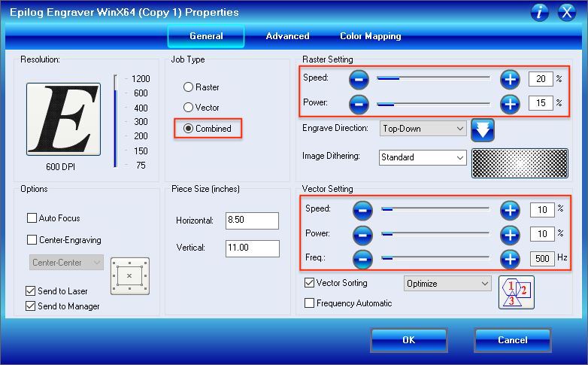588x365 pixels.
Task: Open the info button in title bar
Action: click(x=539, y=12)
